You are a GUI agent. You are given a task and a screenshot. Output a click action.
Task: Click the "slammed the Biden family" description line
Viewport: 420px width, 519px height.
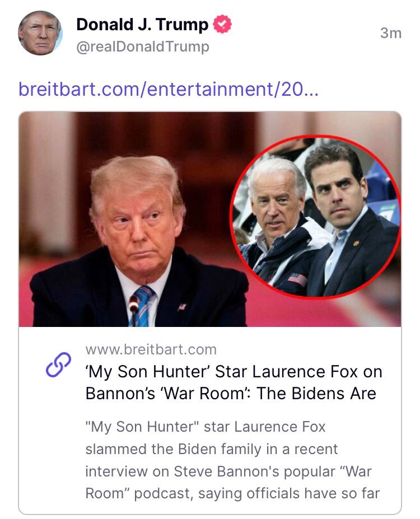click(x=211, y=449)
